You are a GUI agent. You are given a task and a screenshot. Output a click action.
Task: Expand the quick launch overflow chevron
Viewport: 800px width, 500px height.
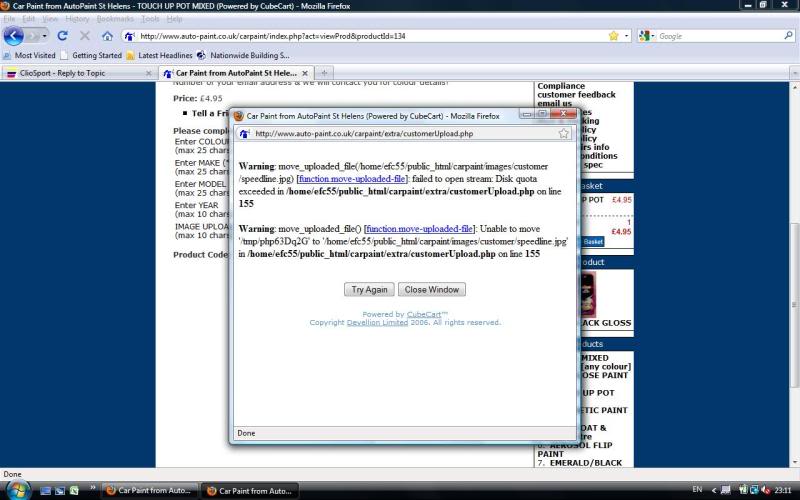pos(92,488)
